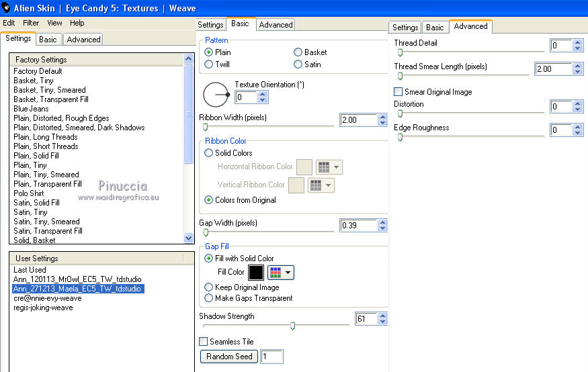
Task: Open the View menu
Action: click(54, 23)
